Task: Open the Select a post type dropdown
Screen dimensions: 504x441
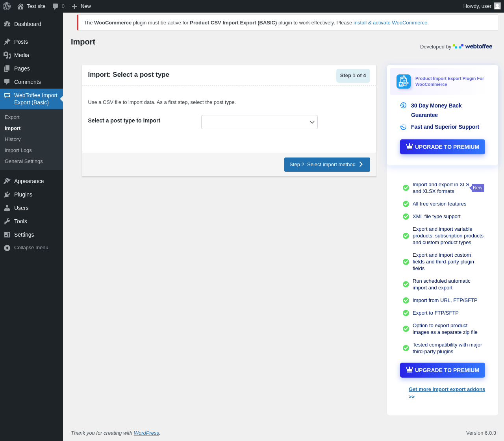Action: click(x=259, y=122)
